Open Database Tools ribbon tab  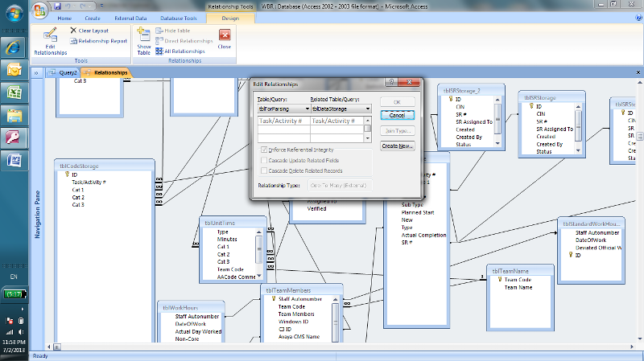(x=178, y=18)
